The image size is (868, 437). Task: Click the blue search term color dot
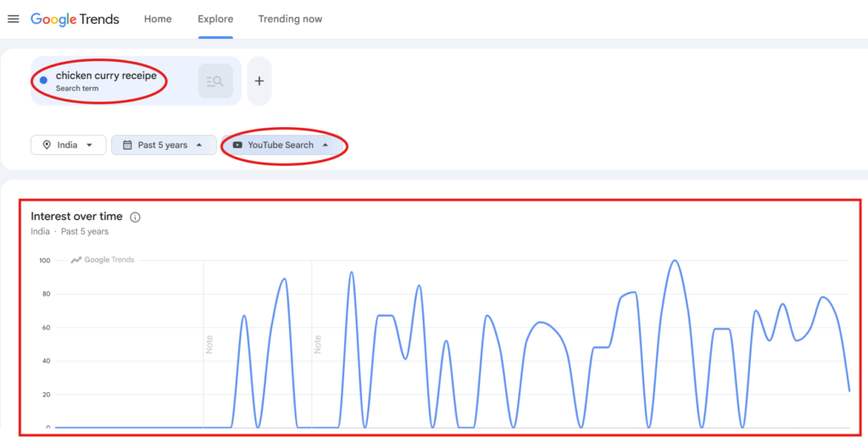pyautogui.click(x=44, y=80)
